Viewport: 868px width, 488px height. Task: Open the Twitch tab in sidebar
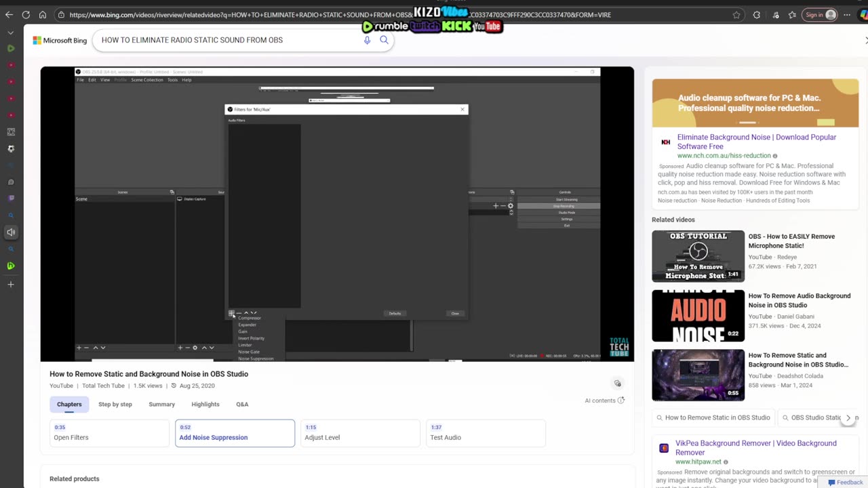(11, 199)
